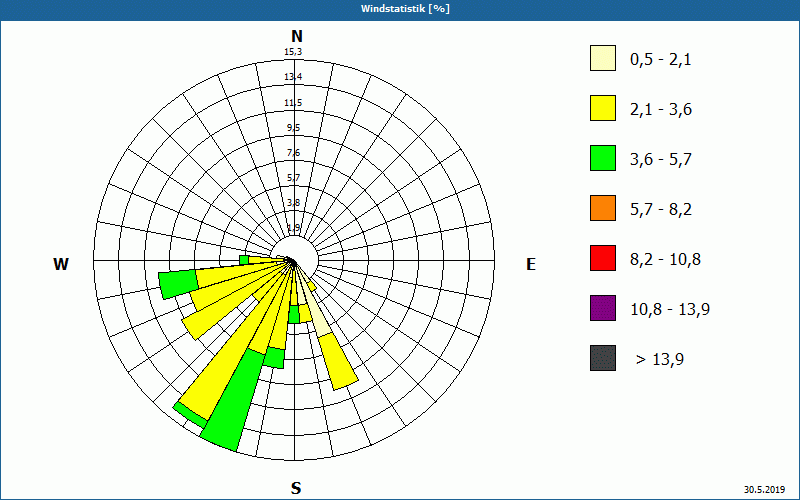Click the yellow 2,1 - 3,6 legend swatch
Screen dimensions: 800x500
603,108
